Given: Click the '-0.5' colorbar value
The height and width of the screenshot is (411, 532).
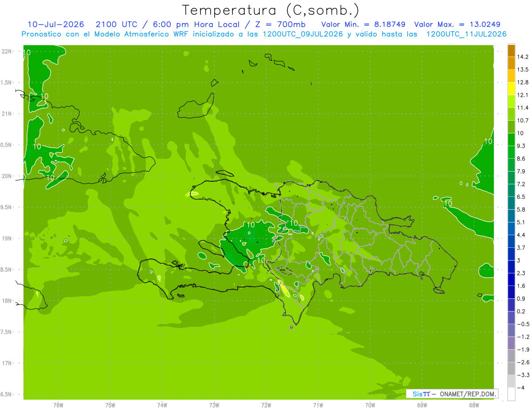Looking at the screenshot, I should coord(523,324).
